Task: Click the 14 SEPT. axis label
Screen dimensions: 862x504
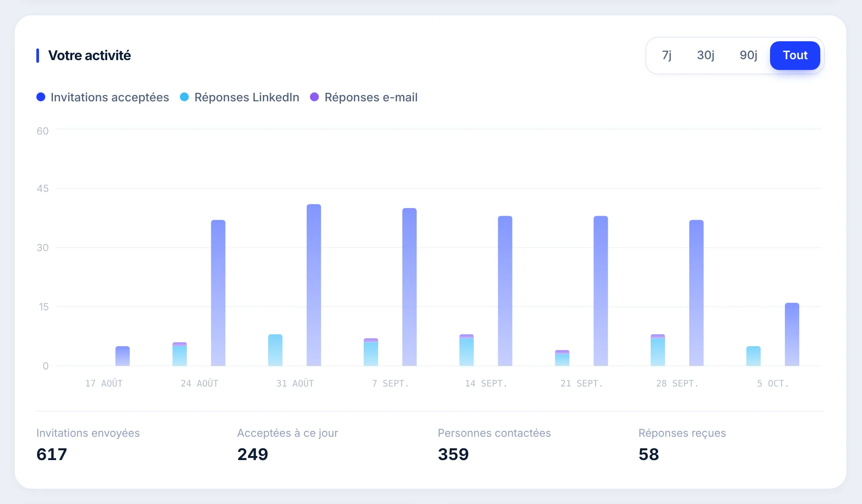Action: pos(486,383)
